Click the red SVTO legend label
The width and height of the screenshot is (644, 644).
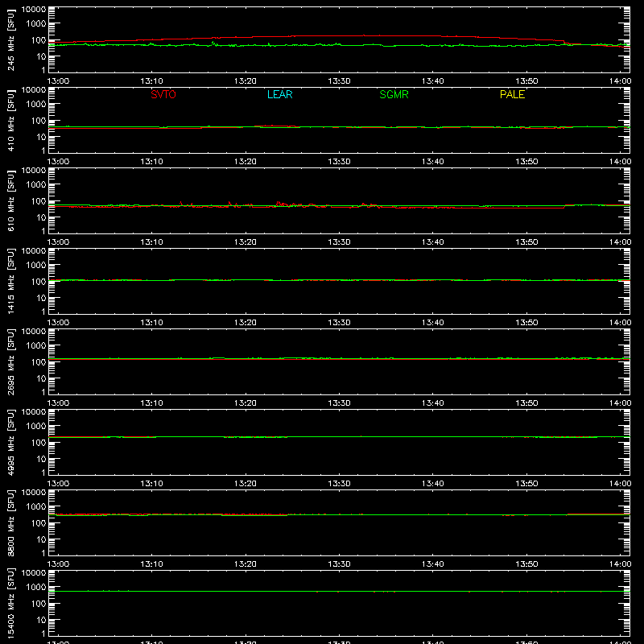pos(163,94)
